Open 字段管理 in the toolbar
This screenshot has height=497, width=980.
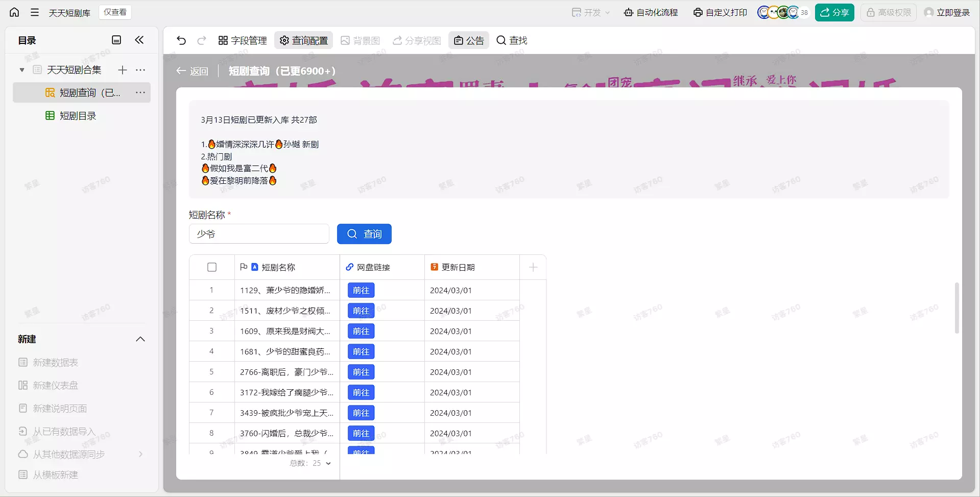point(243,40)
